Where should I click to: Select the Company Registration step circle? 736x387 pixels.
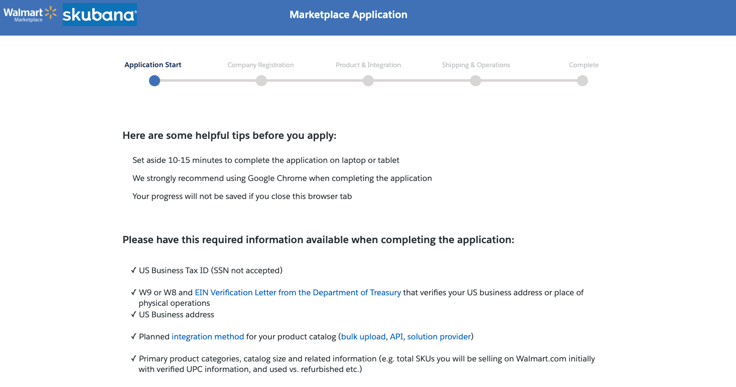[x=261, y=81]
